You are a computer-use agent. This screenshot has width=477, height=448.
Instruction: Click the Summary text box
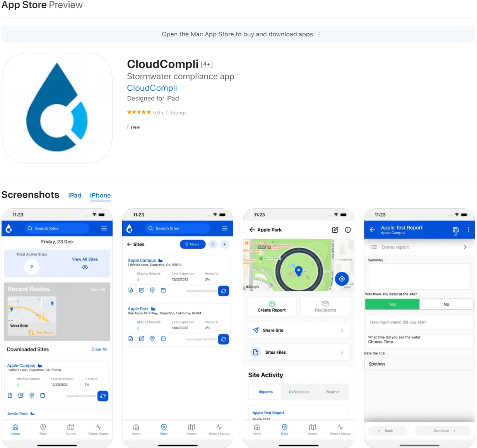pyautogui.click(x=419, y=276)
